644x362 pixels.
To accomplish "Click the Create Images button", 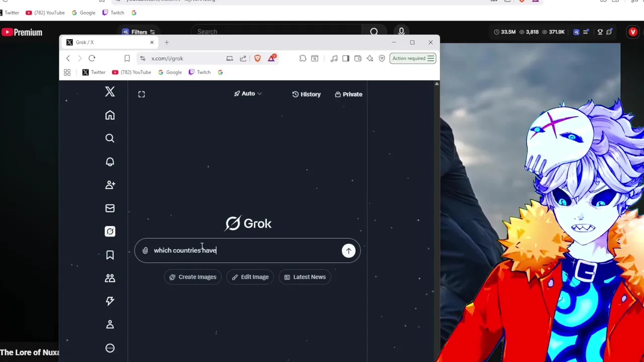I will [193, 277].
